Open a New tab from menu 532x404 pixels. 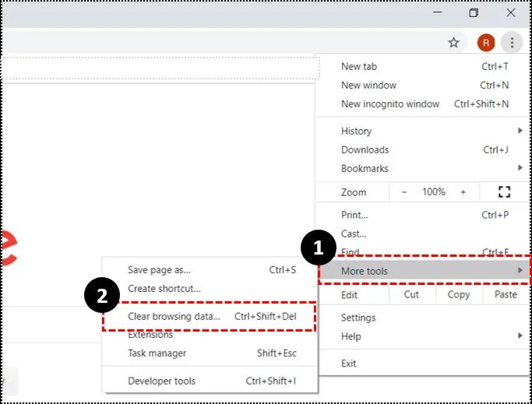click(x=424, y=66)
